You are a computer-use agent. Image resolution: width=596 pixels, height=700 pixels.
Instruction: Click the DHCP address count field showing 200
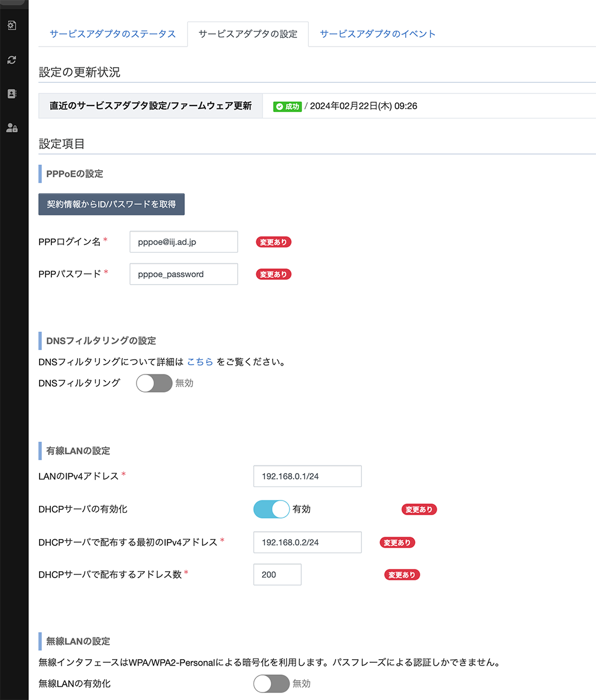pyautogui.click(x=277, y=575)
